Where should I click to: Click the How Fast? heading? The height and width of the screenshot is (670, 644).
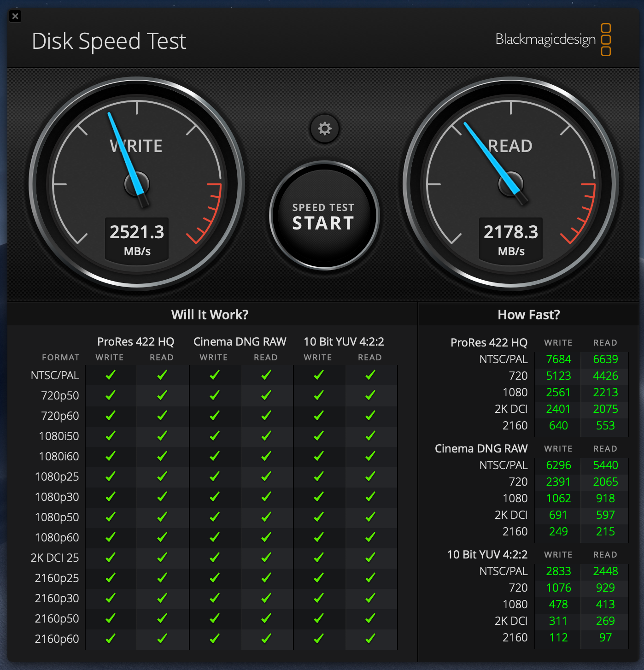click(x=529, y=315)
